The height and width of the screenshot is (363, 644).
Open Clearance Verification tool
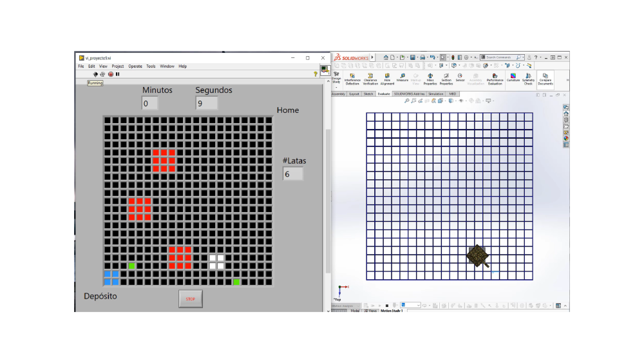(370, 79)
